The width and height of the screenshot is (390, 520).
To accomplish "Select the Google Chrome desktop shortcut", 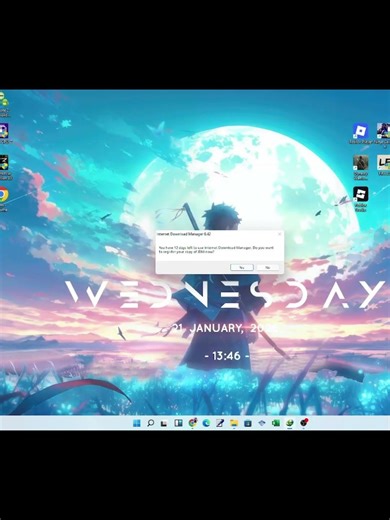I will (x=3, y=199).
